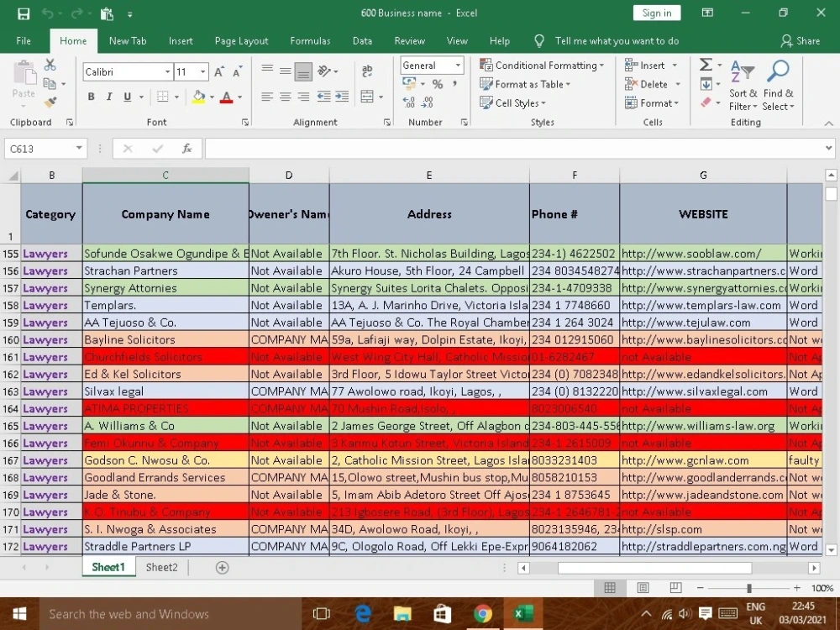Viewport: 840px width, 630px height.
Task: Open Format as Table gallery
Action: [x=525, y=84]
